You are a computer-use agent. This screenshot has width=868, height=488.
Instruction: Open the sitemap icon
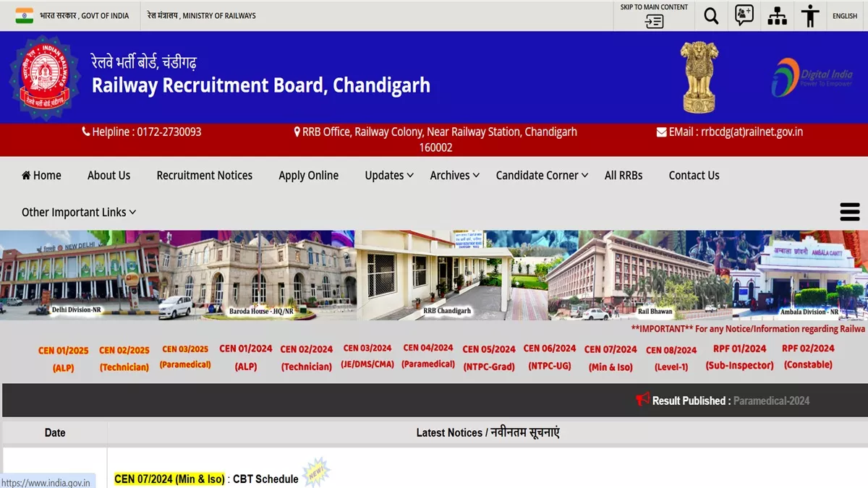[x=778, y=16]
